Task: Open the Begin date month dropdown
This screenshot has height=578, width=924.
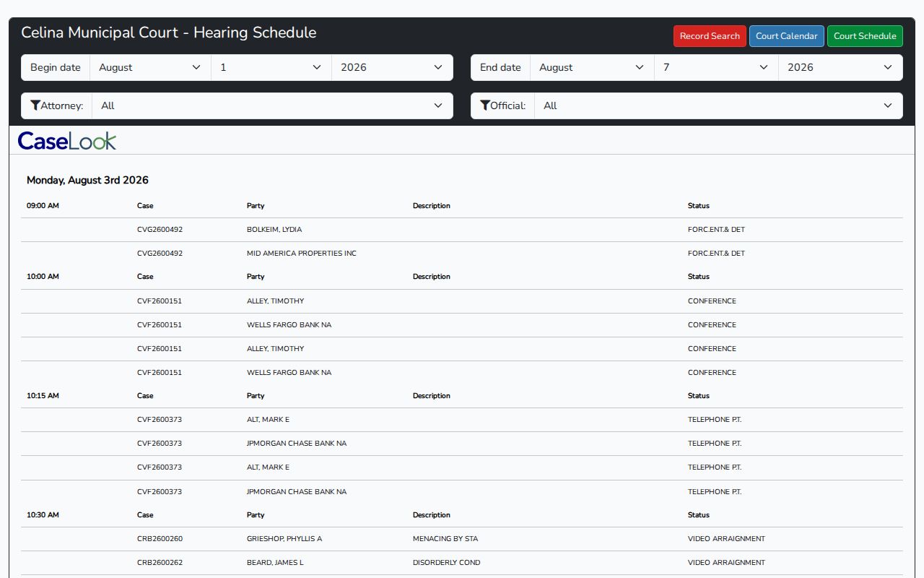Action: click(150, 67)
